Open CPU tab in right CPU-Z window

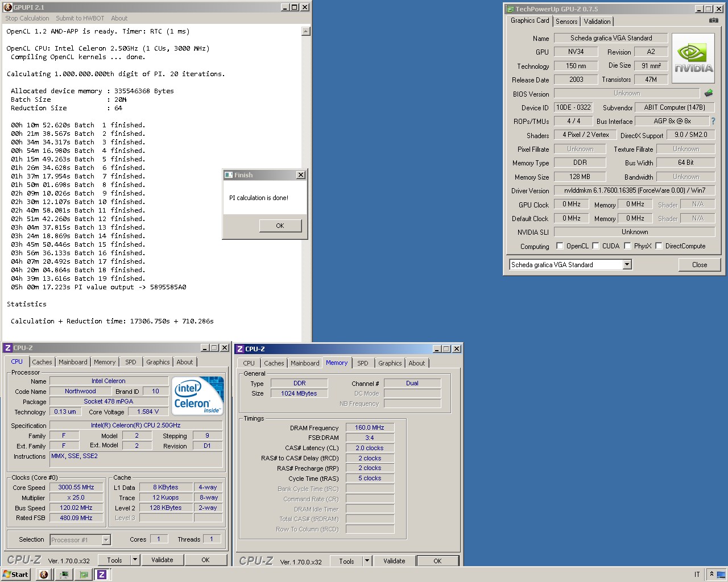coord(249,363)
